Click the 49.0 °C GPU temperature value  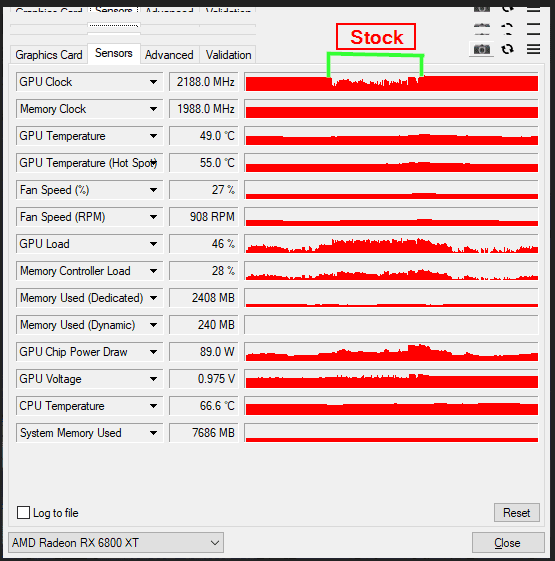click(204, 136)
